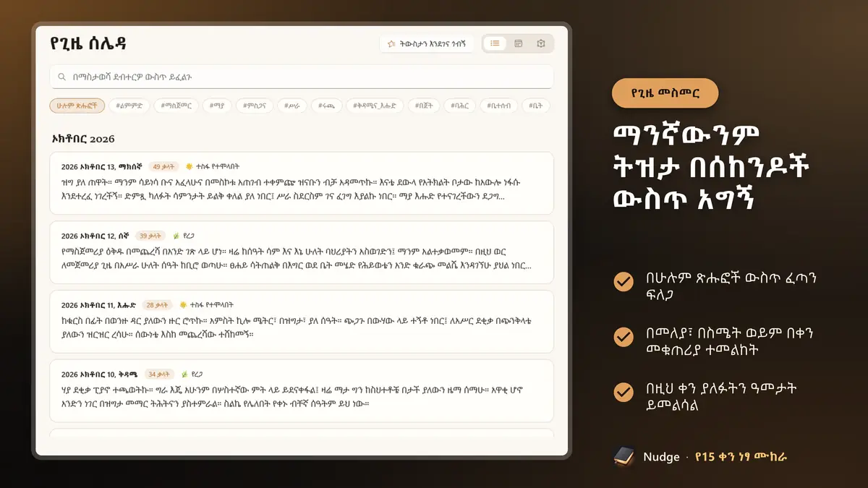Viewport: 868px width, 488px height.
Task: Switch to the list view icon
Action: [495, 43]
